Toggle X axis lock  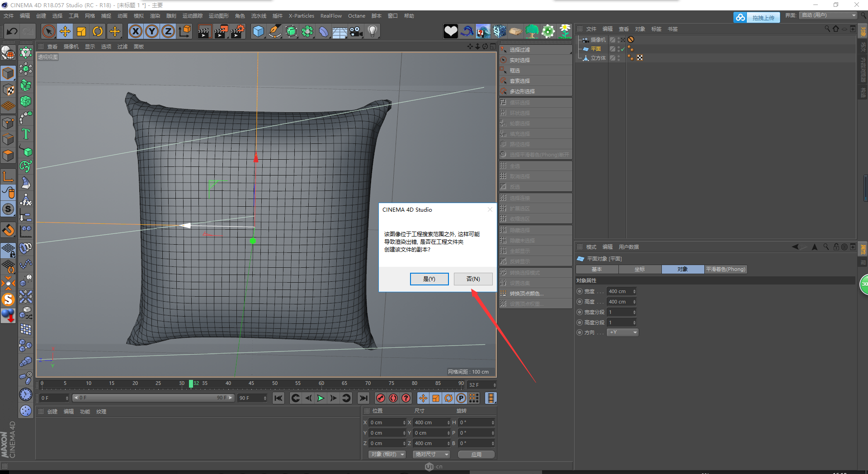click(135, 31)
